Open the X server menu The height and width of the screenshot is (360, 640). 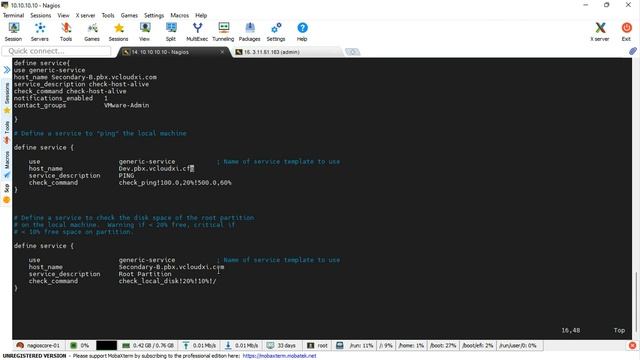(85, 15)
